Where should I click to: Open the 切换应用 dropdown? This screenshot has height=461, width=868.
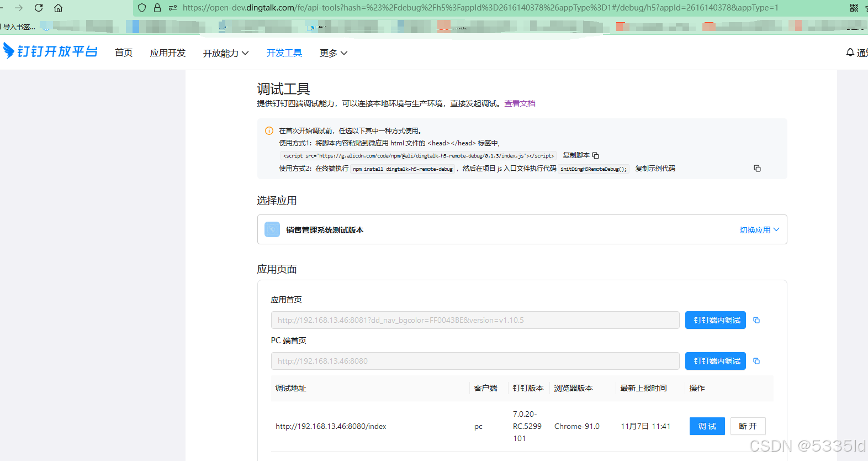click(759, 230)
